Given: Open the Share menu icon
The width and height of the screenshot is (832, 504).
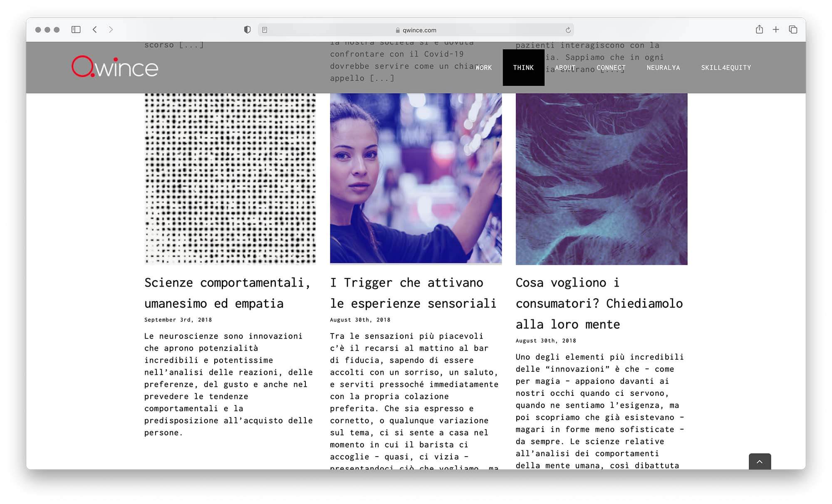Looking at the screenshot, I should click(759, 29).
